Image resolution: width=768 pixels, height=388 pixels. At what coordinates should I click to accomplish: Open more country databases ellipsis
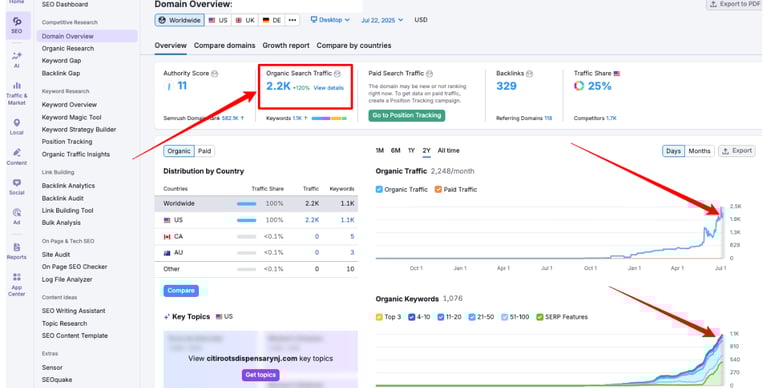pyautogui.click(x=292, y=20)
